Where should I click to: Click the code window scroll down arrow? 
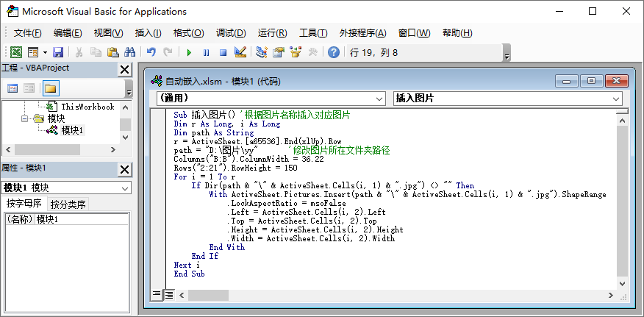click(x=622, y=284)
